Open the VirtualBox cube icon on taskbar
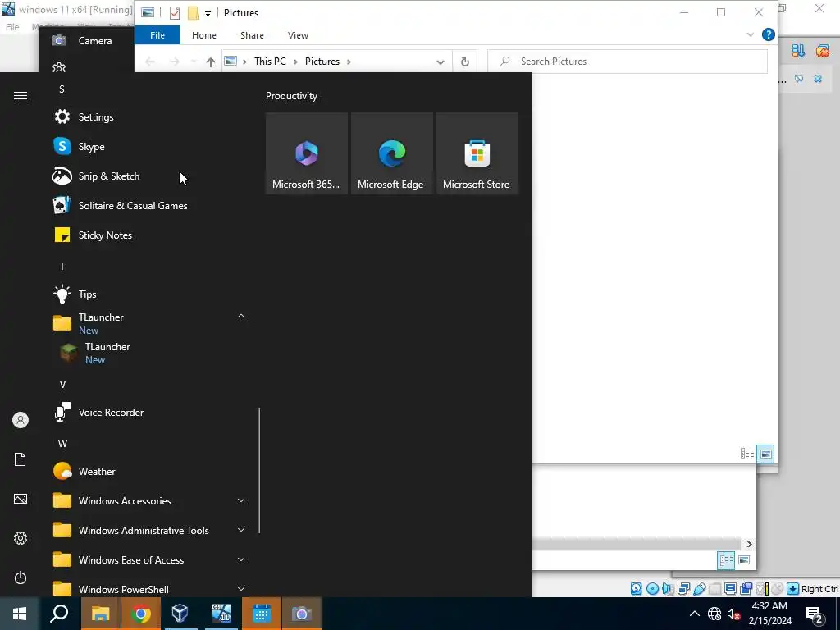 point(180,614)
